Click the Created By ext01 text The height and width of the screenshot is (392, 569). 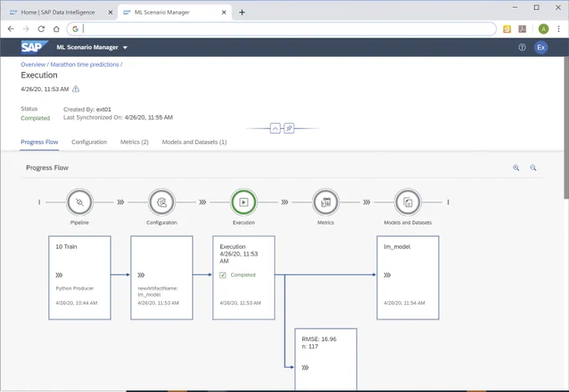tap(87, 109)
